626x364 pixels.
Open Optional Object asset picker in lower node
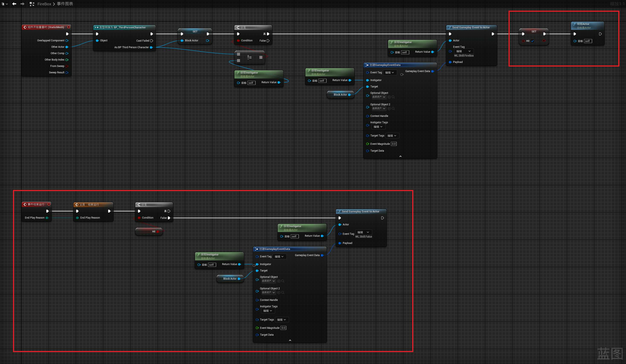coord(268,281)
